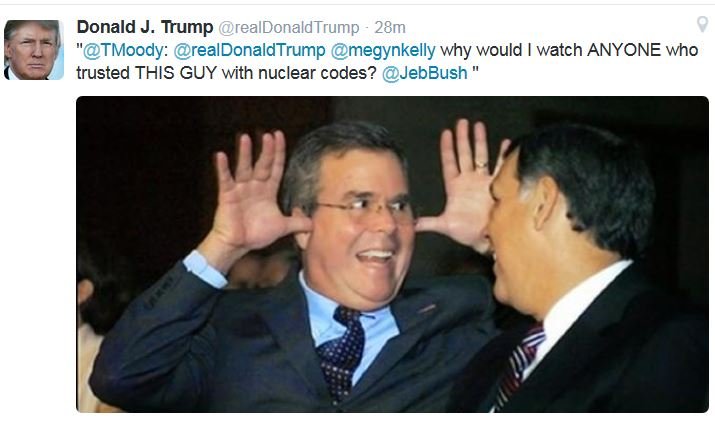Image resolution: width=715 pixels, height=424 pixels.
Task: Enlarge the embedded tweet photo
Action: (x=392, y=254)
